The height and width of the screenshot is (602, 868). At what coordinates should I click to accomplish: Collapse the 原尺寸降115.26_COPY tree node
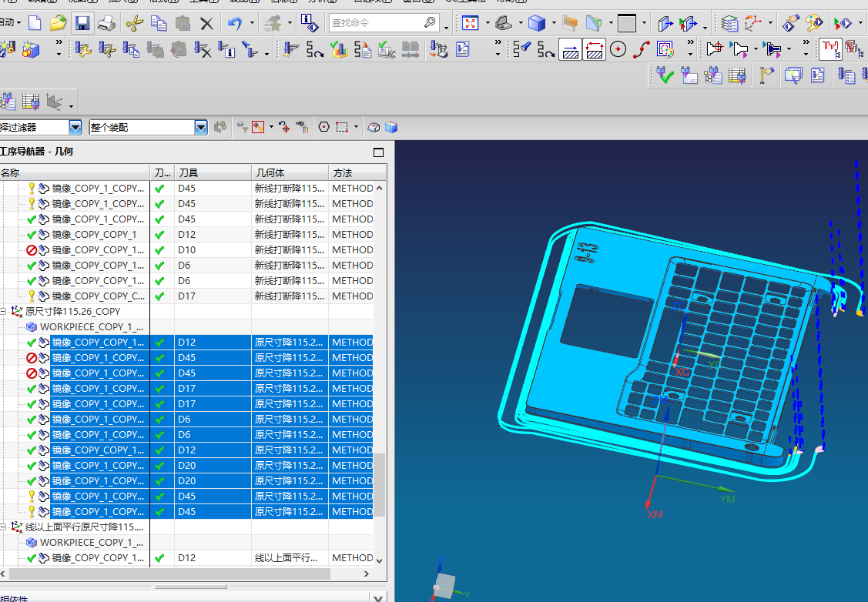point(3,312)
